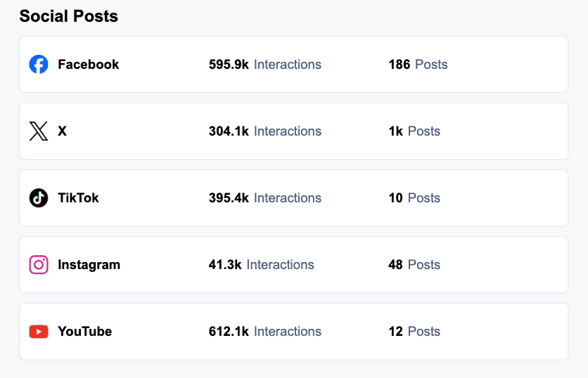View Instagram 41.3k Interactions
This screenshot has height=378, width=588.
262,264
